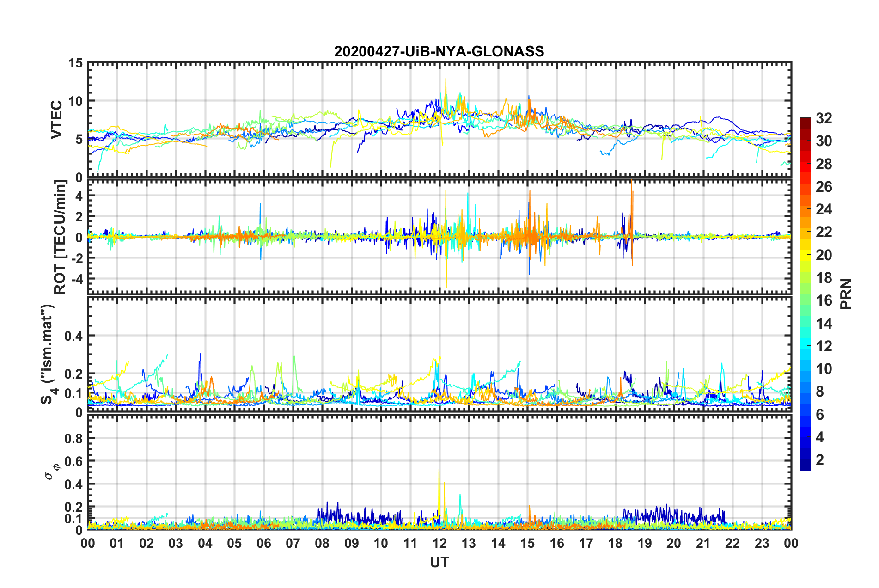Click colorbar tick label 14
The height and width of the screenshot is (588, 879).
coord(824,324)
